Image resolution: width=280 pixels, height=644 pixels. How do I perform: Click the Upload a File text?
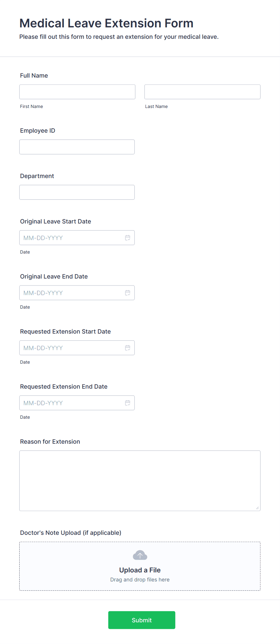pos(140,570)
